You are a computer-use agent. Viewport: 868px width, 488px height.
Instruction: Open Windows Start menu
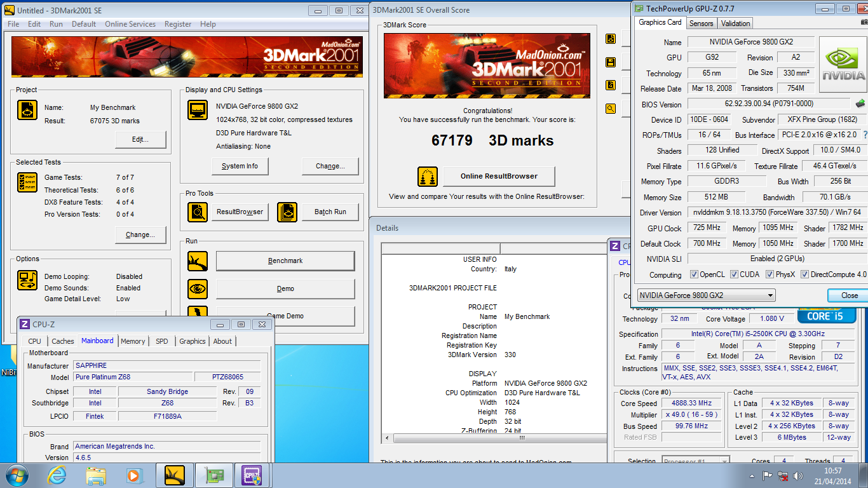(x=16, y=475)
